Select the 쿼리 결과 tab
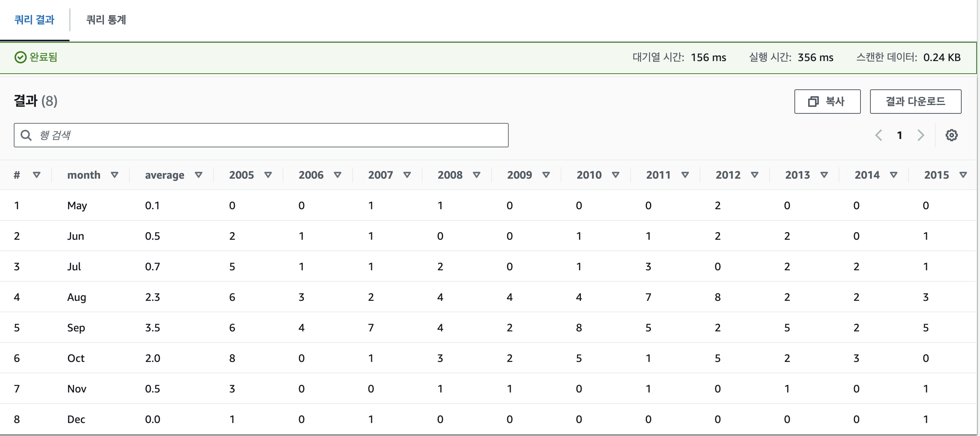Image resolution: width=980 pixels, height=436 pixels. [34, 20]
